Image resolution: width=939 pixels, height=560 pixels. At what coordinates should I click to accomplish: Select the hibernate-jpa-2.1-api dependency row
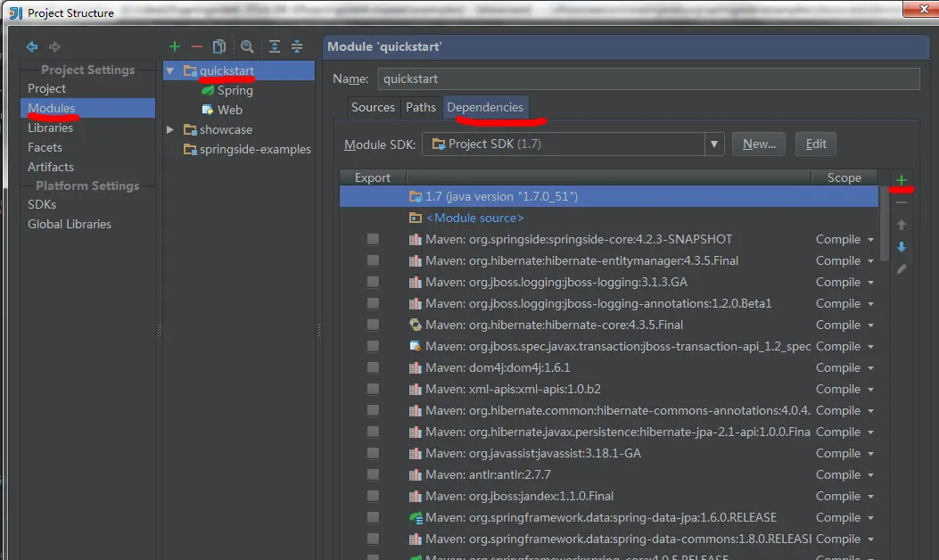608,432
